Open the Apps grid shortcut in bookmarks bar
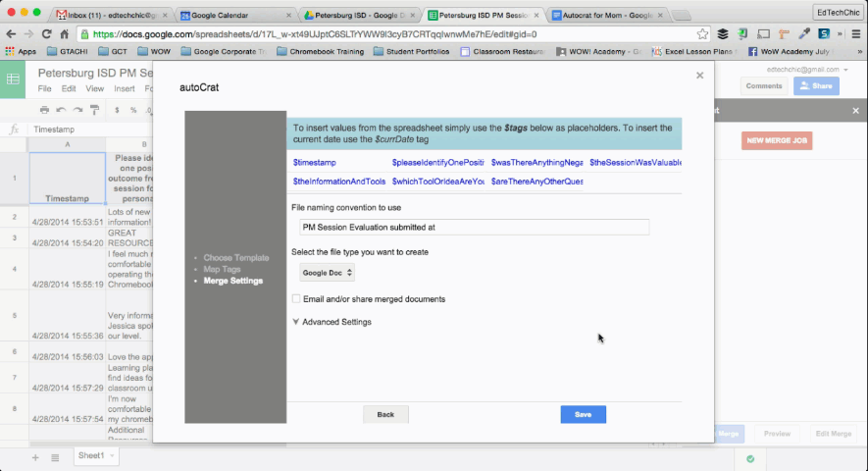This screenshot has height=471, width=868. tap(21, 52)
